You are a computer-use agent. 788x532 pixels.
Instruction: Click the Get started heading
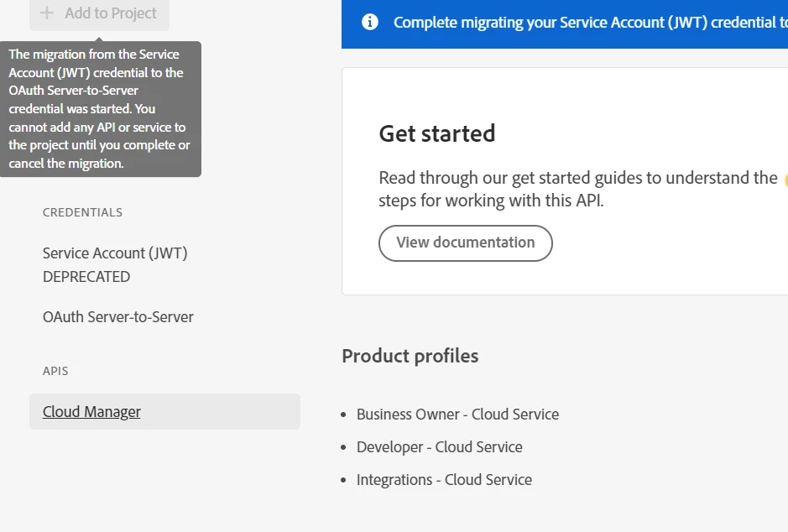[437, 133]
